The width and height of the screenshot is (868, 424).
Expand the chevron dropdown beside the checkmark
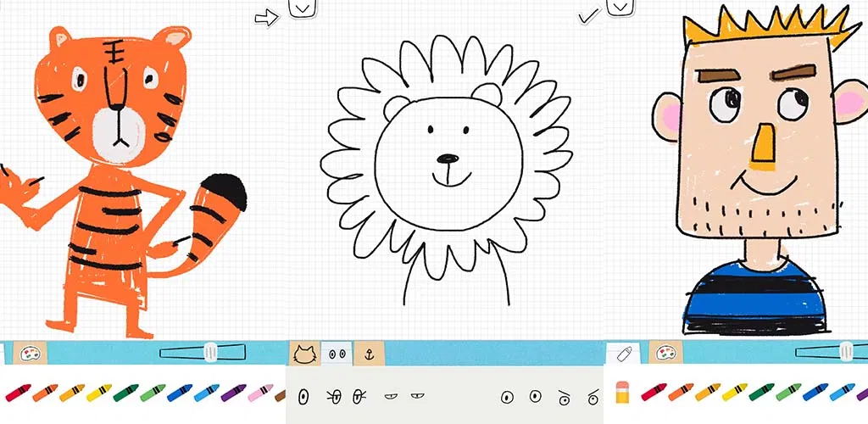click(x=620, y=7)
